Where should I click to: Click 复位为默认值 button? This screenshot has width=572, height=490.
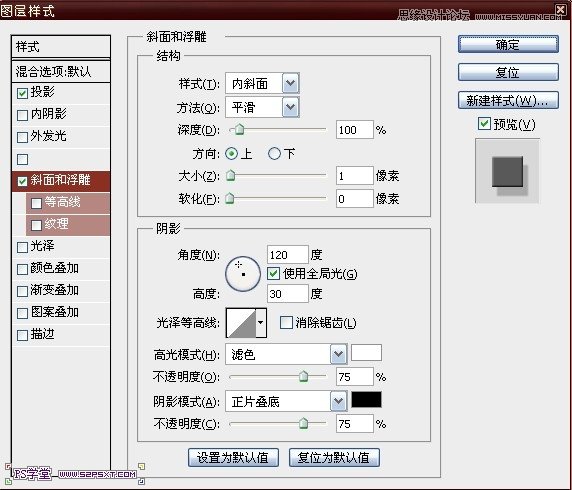point(334,457)
